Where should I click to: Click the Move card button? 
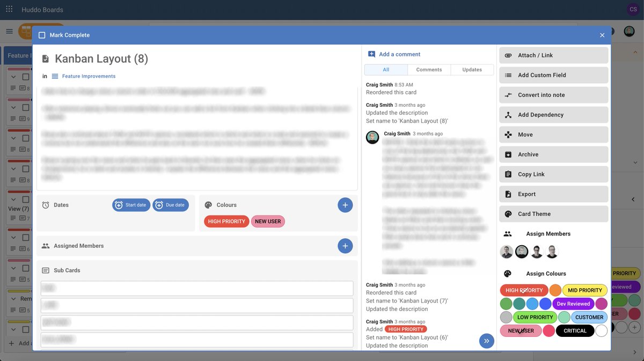click(554, 135)
